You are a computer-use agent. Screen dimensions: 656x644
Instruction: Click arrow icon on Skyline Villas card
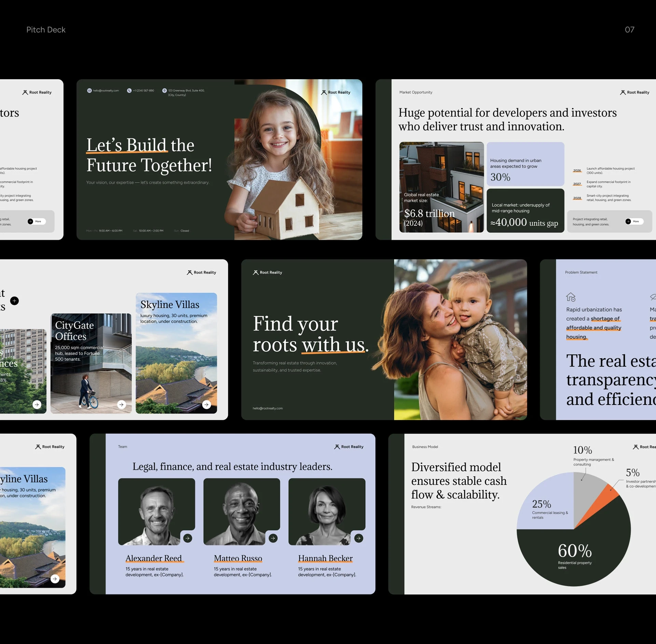click(206, 405)
